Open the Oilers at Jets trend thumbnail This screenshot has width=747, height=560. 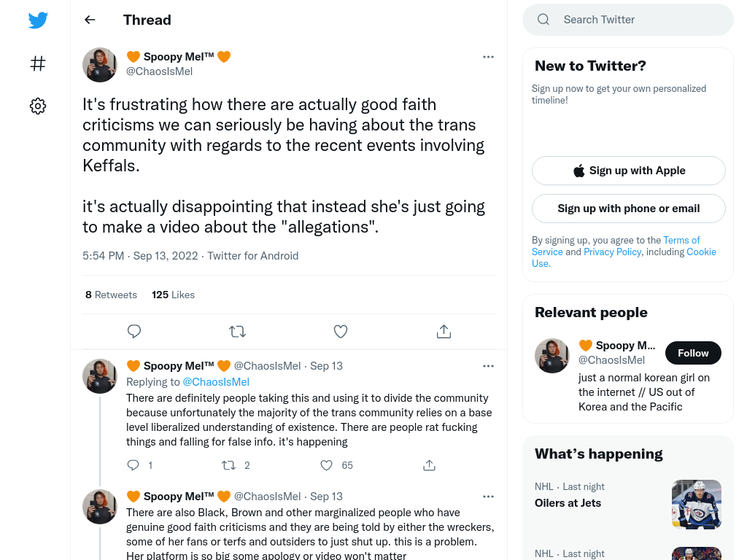[x=697, y=505]
